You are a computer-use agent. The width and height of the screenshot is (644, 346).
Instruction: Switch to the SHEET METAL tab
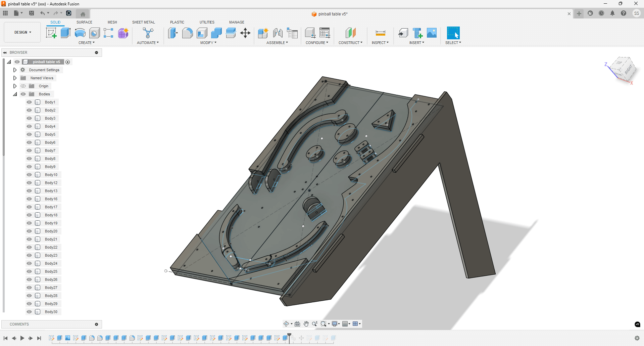[144, 22]
